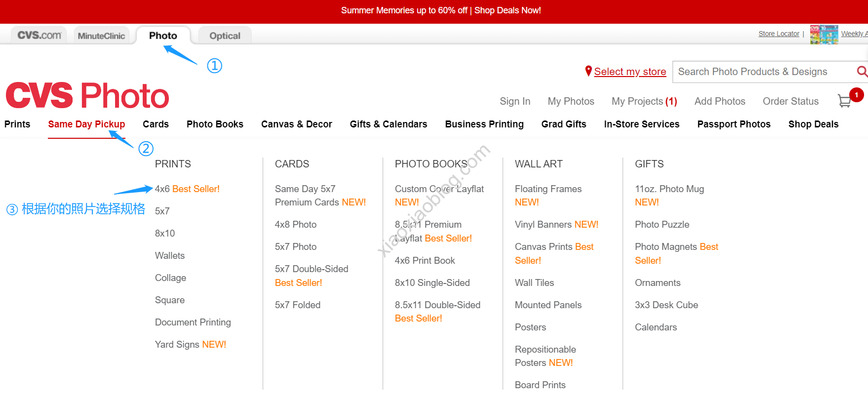Open Document Printing
The image size is (868, 403).
193,322
